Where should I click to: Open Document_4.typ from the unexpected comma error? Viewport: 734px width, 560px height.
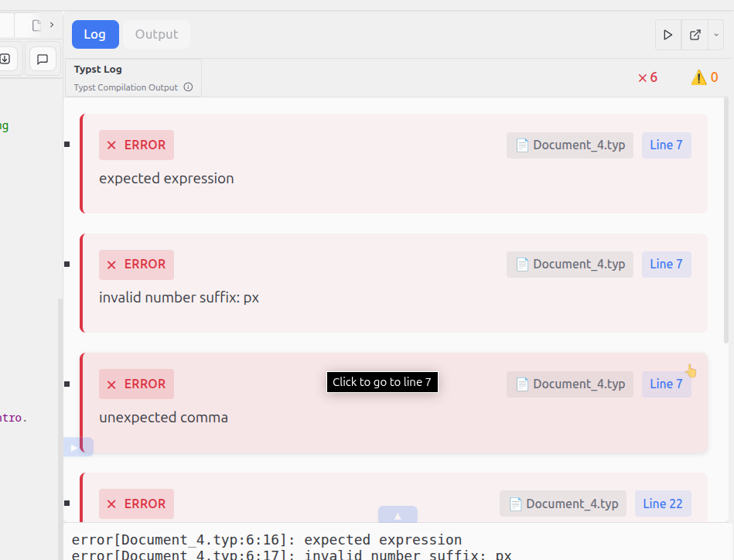pyautogui.click(x=570, y=384)
